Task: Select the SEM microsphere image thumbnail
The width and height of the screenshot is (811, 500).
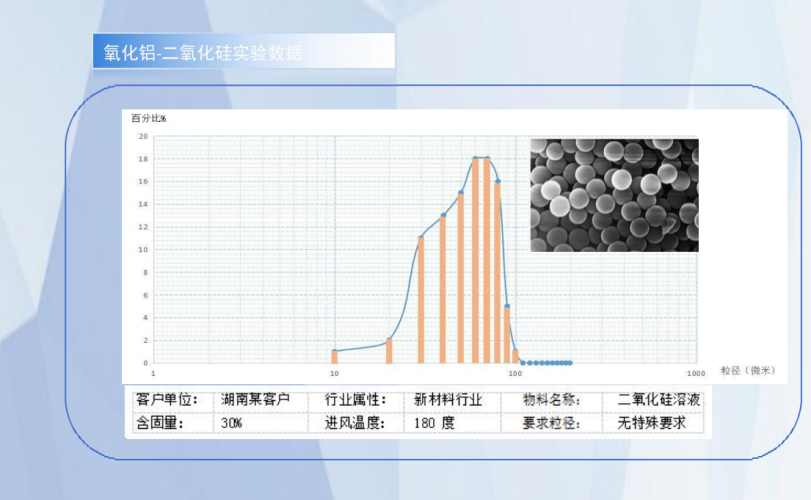Action: pos(613,195)
